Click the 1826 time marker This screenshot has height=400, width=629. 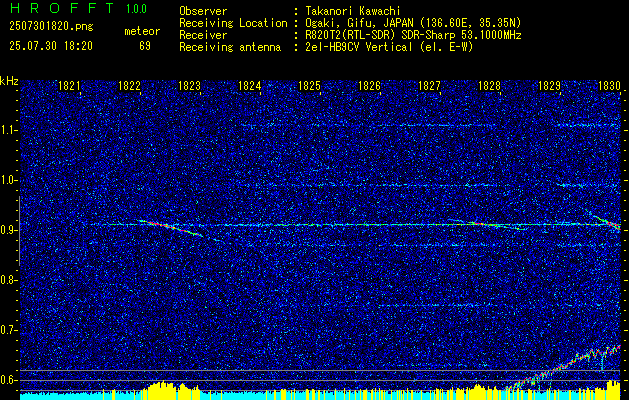tap(369, 86)
